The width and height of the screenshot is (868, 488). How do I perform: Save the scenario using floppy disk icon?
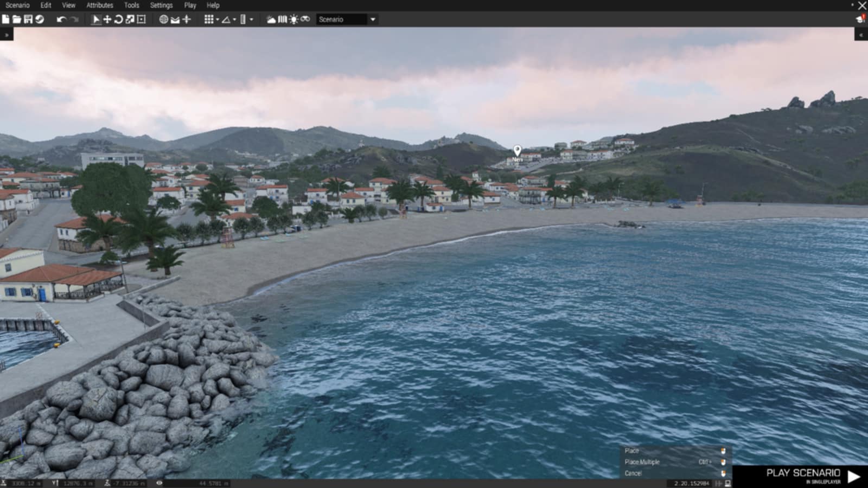[28, 19]
